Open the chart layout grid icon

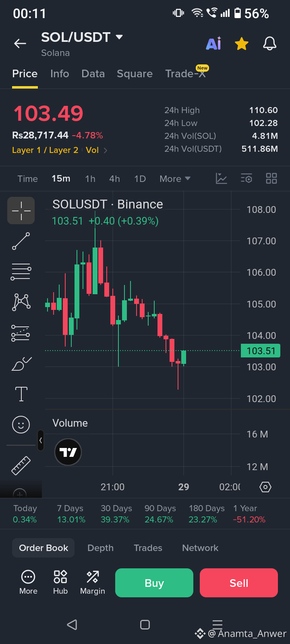(x=271, y=178)
